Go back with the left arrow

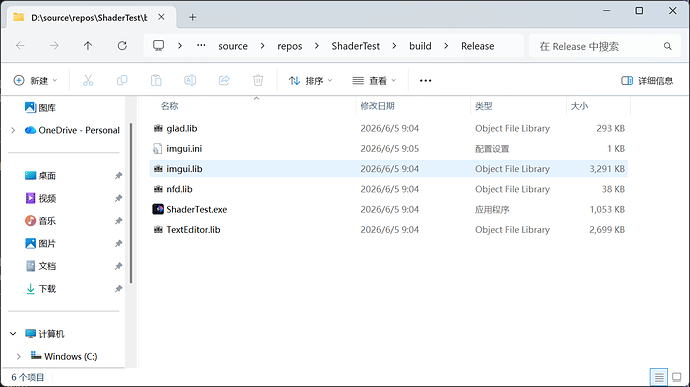pyautogui.click(x=20, y=46)
